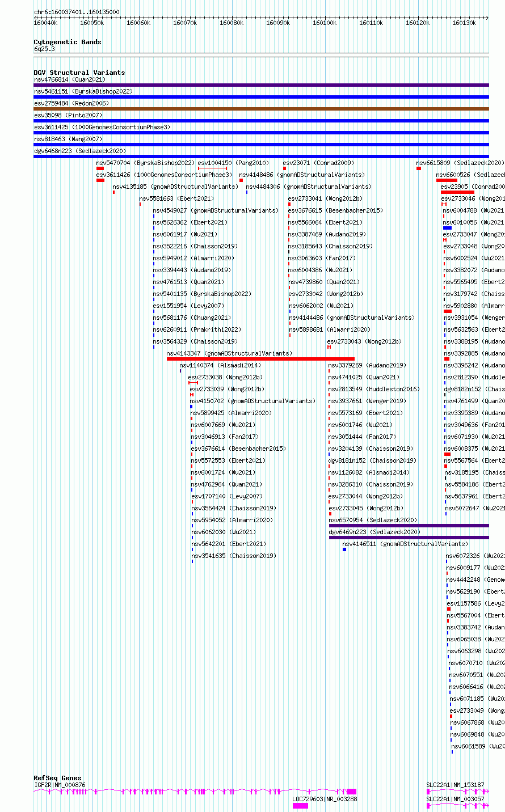Click nsv5899425 (Almarri2020) label
The width and height of the screenshot is (505, 812).
[231, 413]
